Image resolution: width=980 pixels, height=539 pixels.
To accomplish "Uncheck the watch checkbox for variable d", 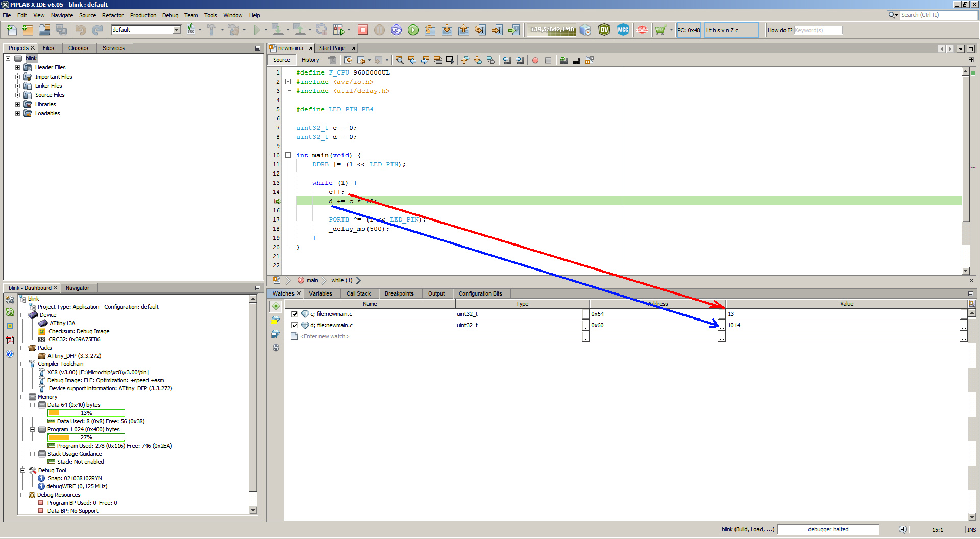I will click(295, 325).
